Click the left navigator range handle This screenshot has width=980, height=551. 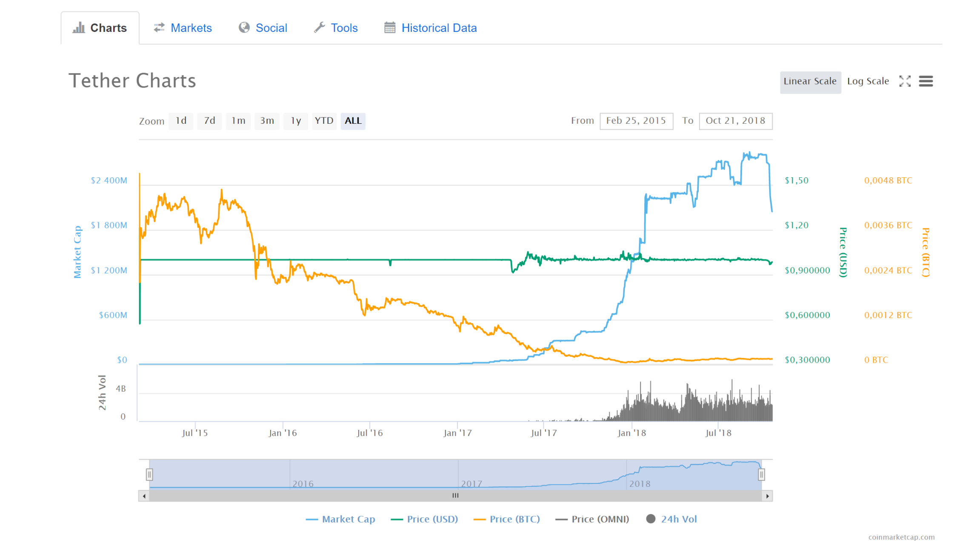[149, 474]
